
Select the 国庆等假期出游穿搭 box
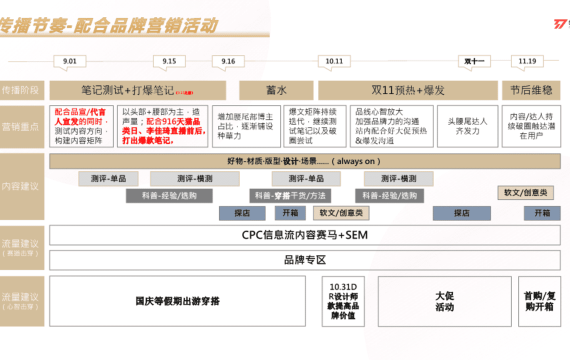point(177,301)
